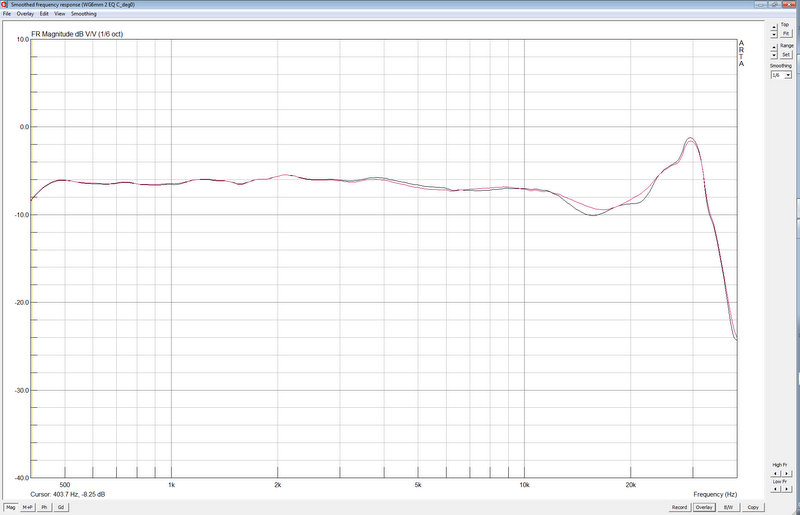Click the Fit button
The width and height of the screenshot is (800, 515).
[786, 34]
